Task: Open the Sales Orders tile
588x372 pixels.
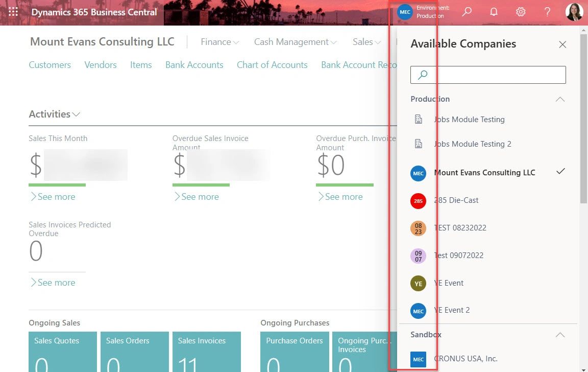Action: [135, 352]
